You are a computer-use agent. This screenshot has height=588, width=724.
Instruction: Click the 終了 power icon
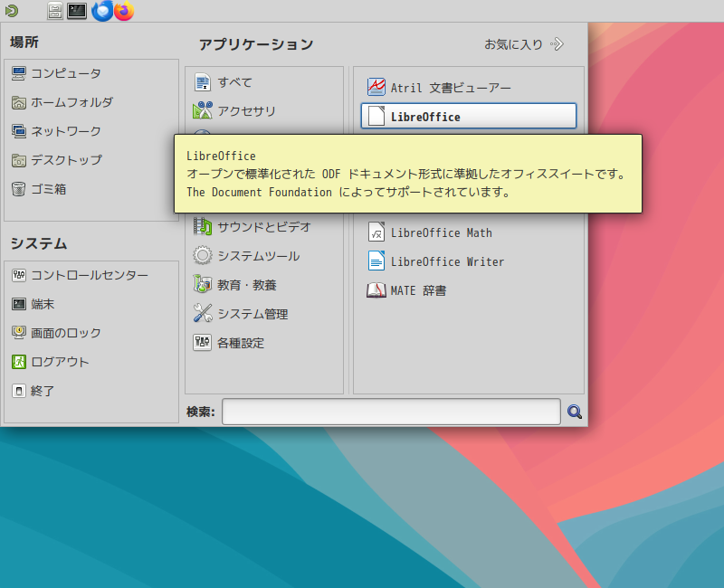(x=18, y=392)
